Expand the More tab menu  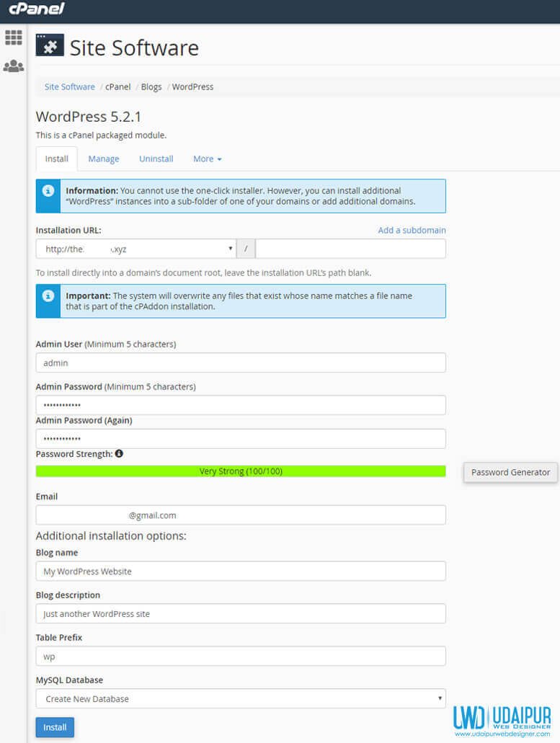[x=207, y=159]
